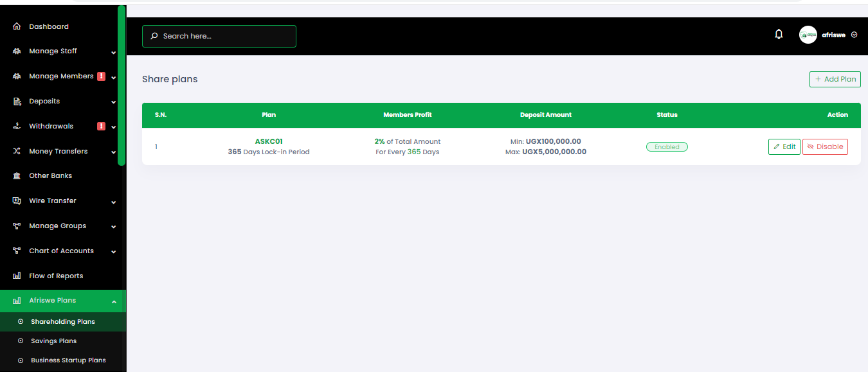Click the search magnifier icon
This screenshot has width=868, height=372.
tap(154, 36)
